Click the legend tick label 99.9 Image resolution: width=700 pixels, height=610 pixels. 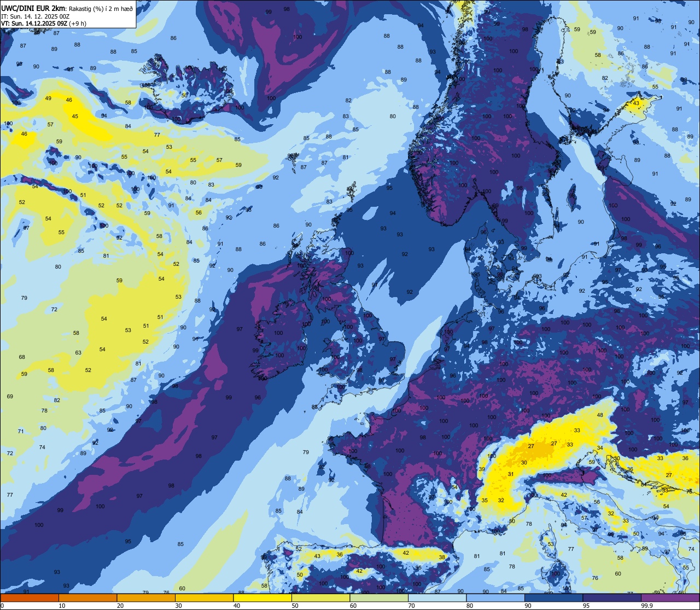tap(647, 606)
